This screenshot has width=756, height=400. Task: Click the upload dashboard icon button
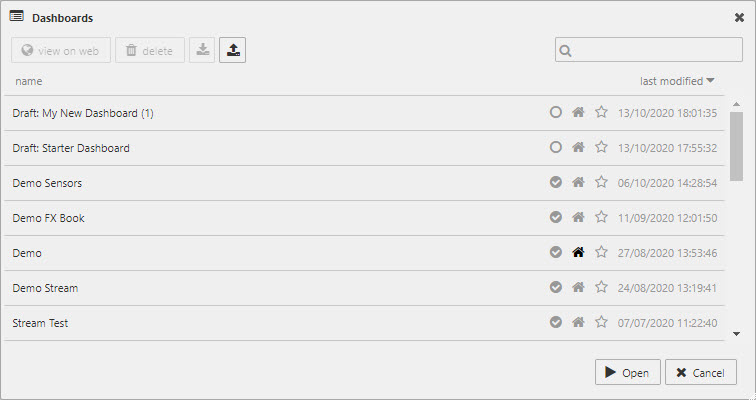(x=232, y=50)
